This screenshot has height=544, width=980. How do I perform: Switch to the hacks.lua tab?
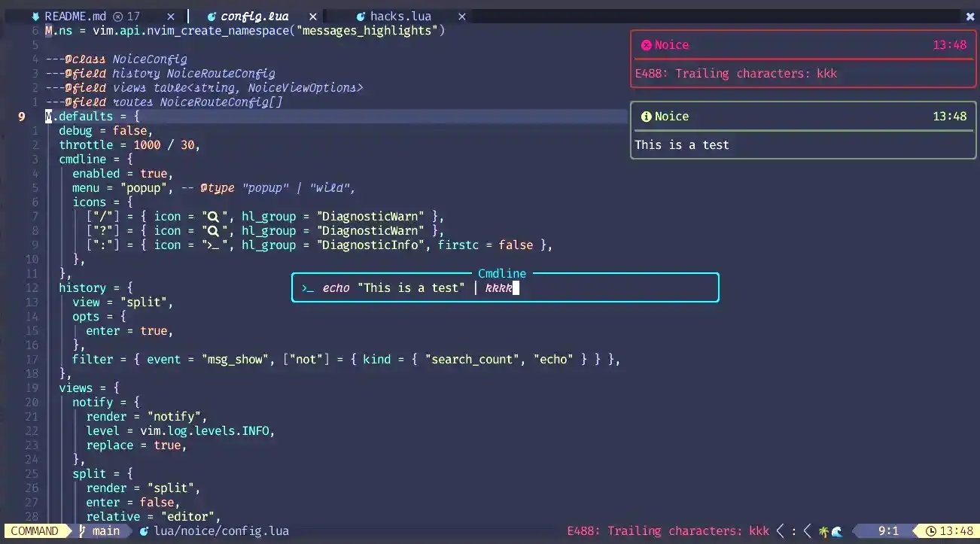(x=400, y=16)
